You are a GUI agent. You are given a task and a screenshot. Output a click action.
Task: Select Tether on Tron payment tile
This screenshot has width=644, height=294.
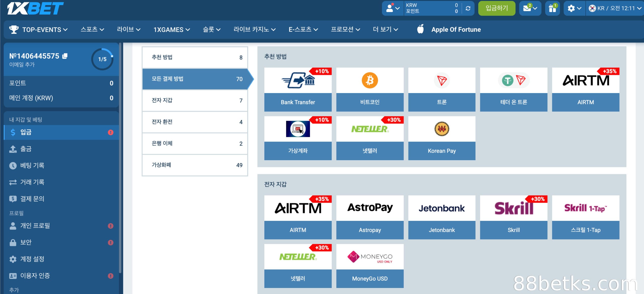pos(513,89)
